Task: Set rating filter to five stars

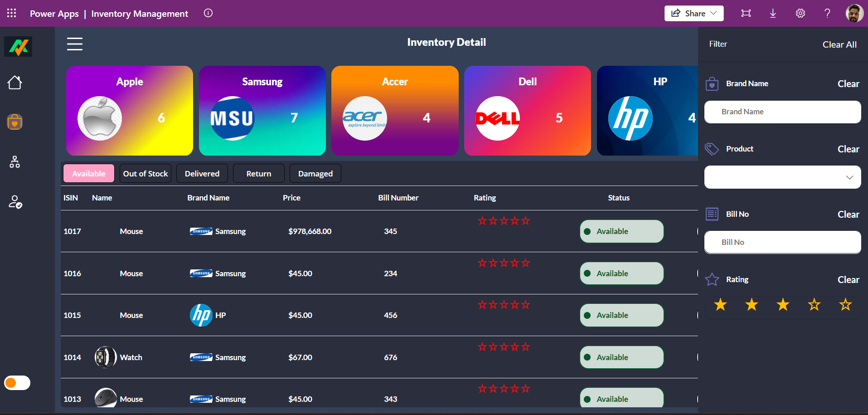Action: coord(845,305)
